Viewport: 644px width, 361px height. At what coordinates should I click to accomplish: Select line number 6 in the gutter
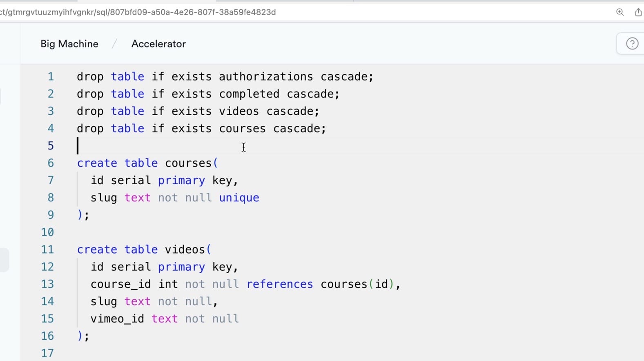(x=51, y=163)
